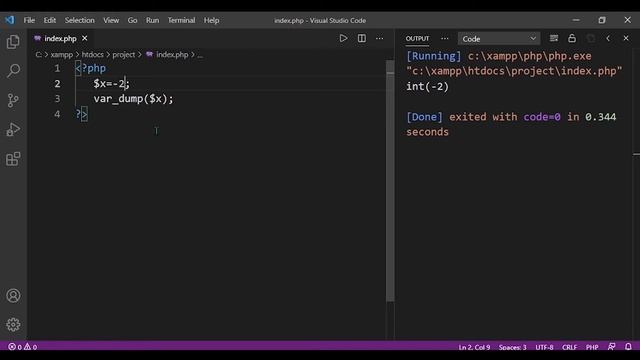640x360 pixels.
Task: Click xampp in the breadcrumb
Action: coord(62,54)
